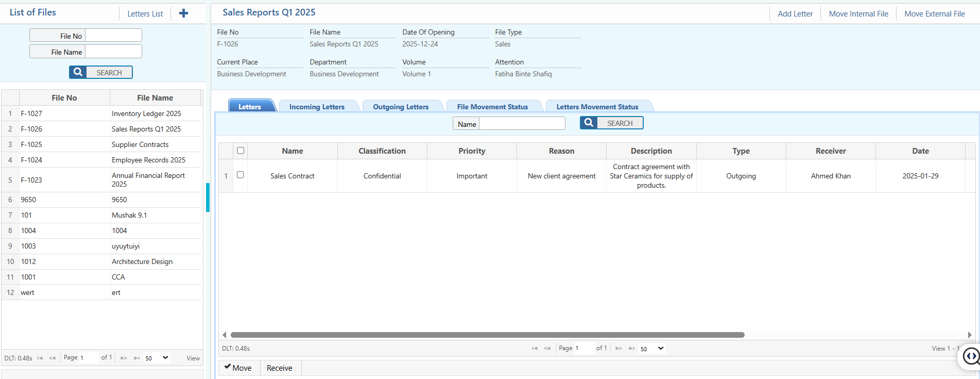Image resolution: width=980 pixels, height=379 pixels.
Task: Click Move External File
Action: (x=934, y=14)
